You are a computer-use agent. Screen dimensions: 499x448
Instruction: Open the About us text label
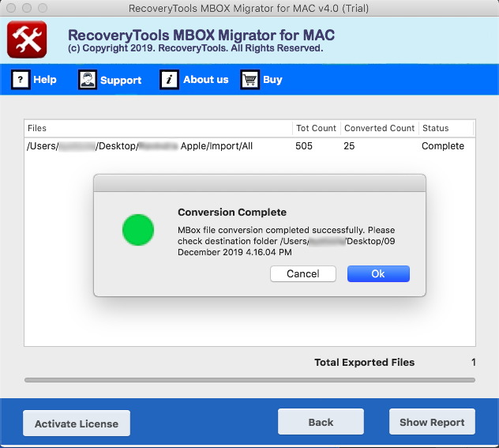(x=205, y=80)
